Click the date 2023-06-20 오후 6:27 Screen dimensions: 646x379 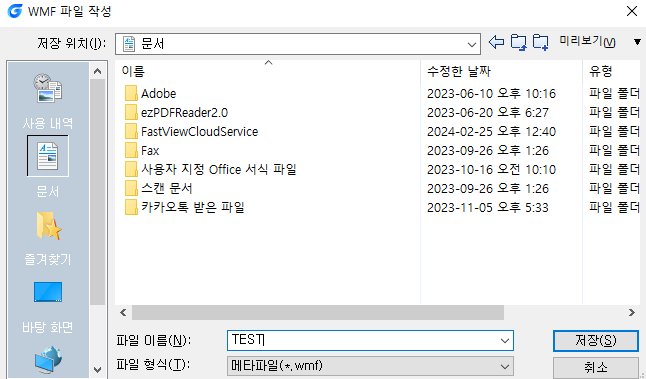click(488, 112)
